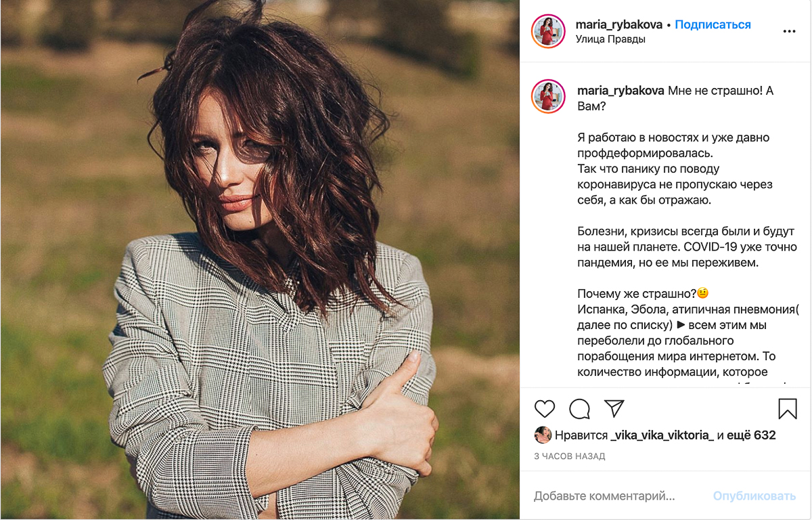Open the three-dot more options menu
Image resolution: width=812 pixels, height=520 pixels.
pyautogui.click(x=789, y=31)
